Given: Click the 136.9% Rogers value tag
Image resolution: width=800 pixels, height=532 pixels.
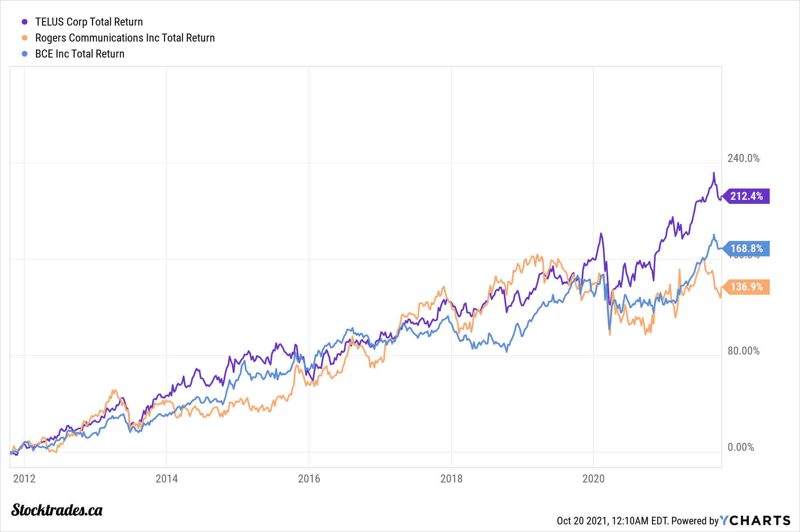Looking at the screenshot, I should coord(746,287).
